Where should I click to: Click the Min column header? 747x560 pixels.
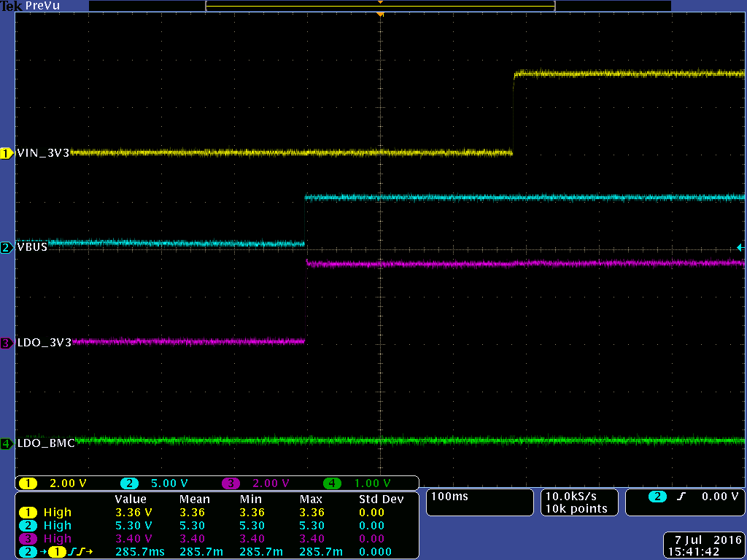(251, 499)
